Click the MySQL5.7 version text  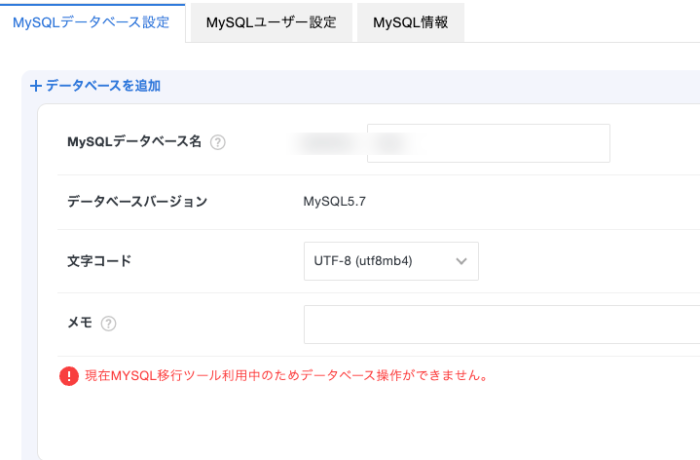(x=334, y=202)
